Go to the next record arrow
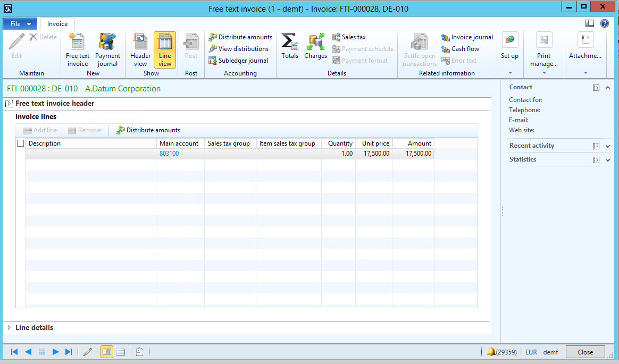Image resolution: width=619 pixels, height=364 pixels. (55, 352)
